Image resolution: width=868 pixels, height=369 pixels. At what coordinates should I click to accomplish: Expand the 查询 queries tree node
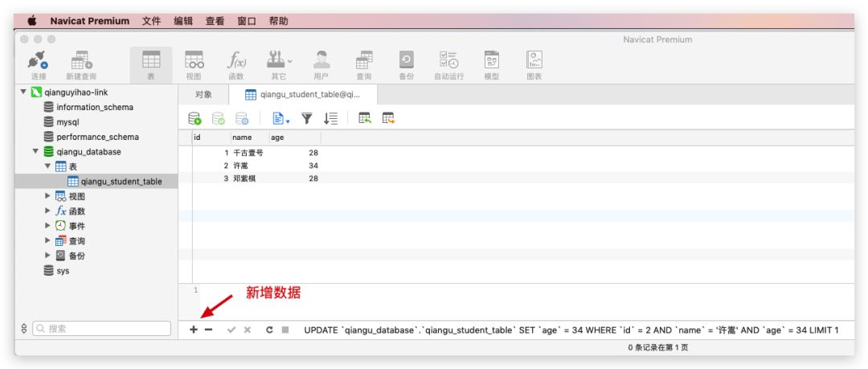tap(47, 241)
